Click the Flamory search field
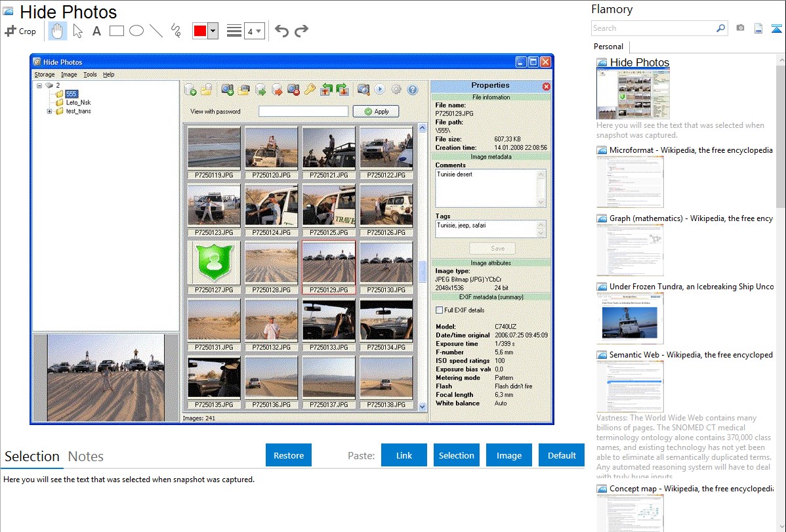Image resolution: width=786 pixels, height=532 pixels. point(653,28)
